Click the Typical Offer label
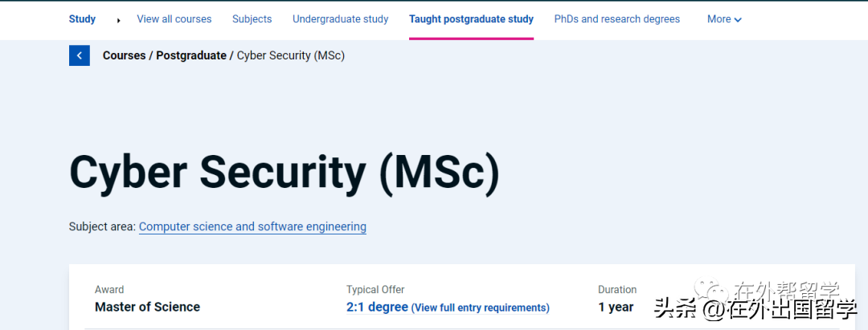 pyautogui.click(x=375, y=290)
